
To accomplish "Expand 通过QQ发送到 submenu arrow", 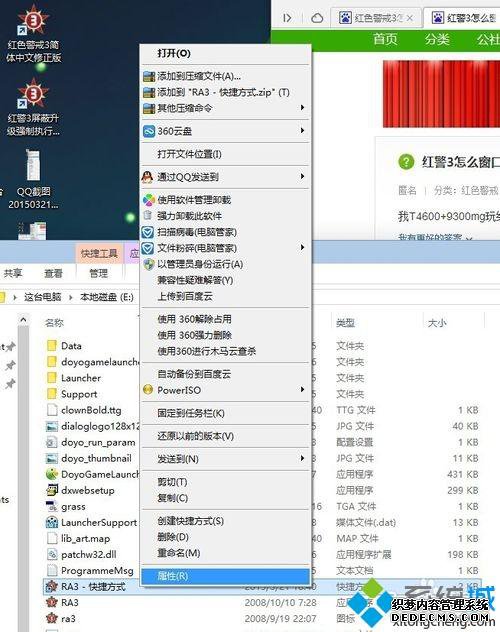I will [x=302, y=176].
